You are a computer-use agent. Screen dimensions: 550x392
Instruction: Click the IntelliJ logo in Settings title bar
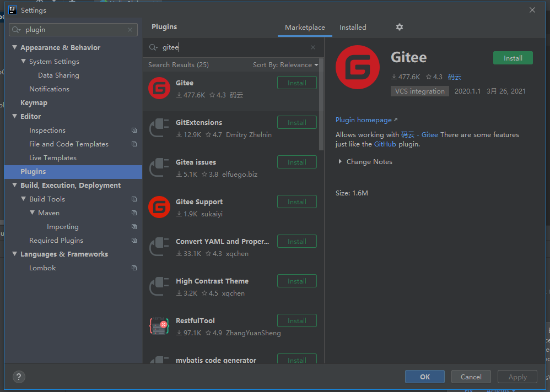tap(13, 10)
